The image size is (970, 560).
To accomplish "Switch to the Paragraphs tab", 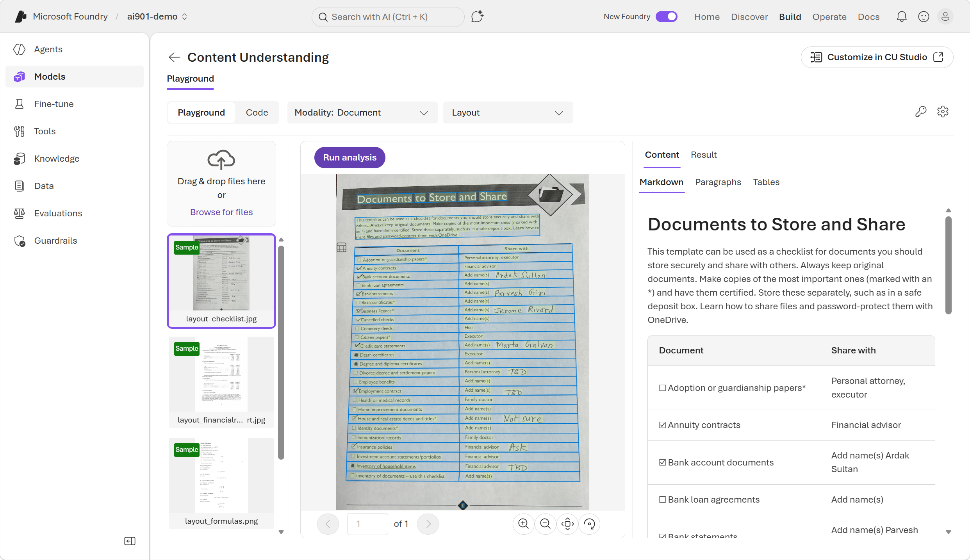I will click(718, 182).
